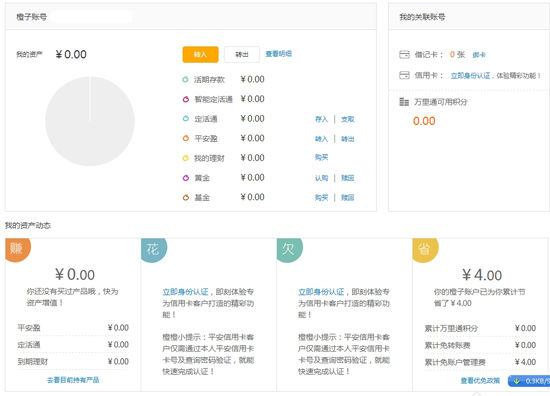Click the orange circle icon beside 平安盈
Viewport: 550px width, 396px height.
point(186,139)
